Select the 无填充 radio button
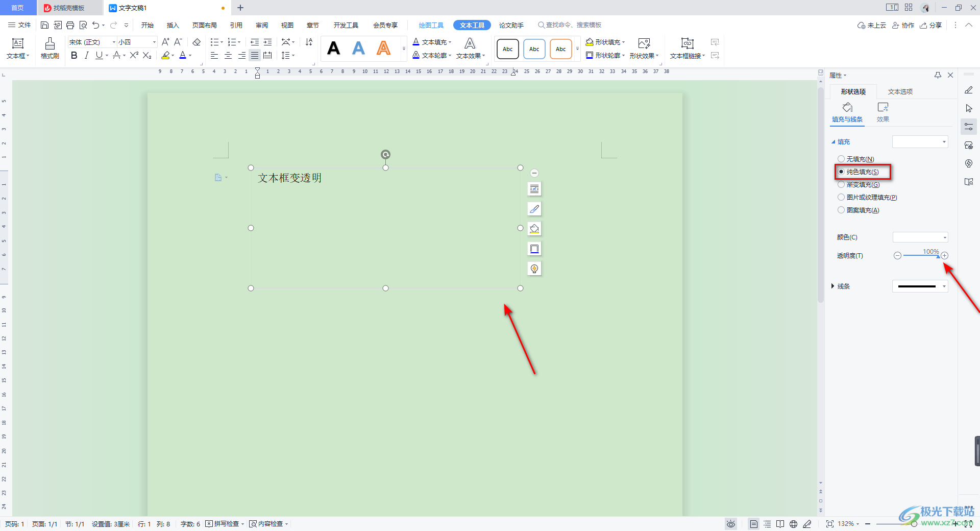 coord(841,159)
